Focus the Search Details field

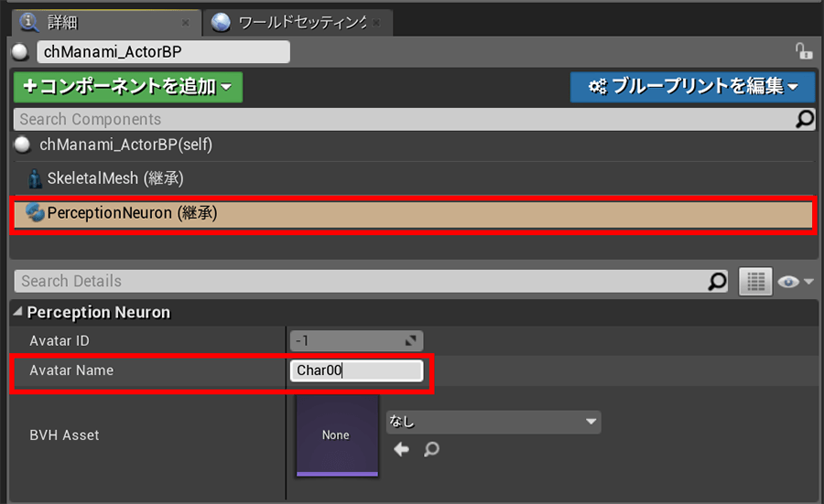361,282
